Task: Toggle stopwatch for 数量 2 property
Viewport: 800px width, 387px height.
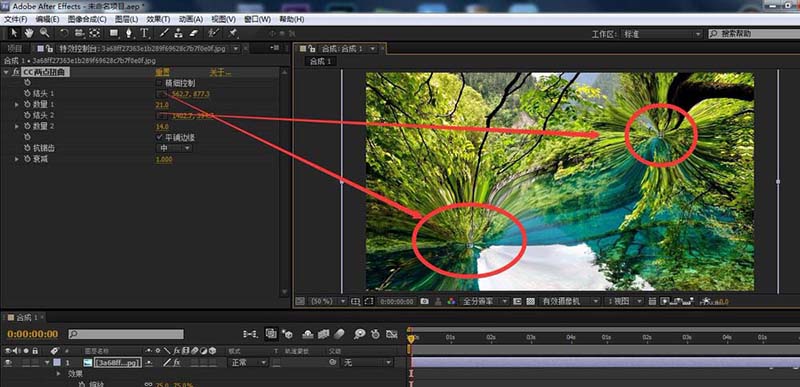Action: click(28, 126)
